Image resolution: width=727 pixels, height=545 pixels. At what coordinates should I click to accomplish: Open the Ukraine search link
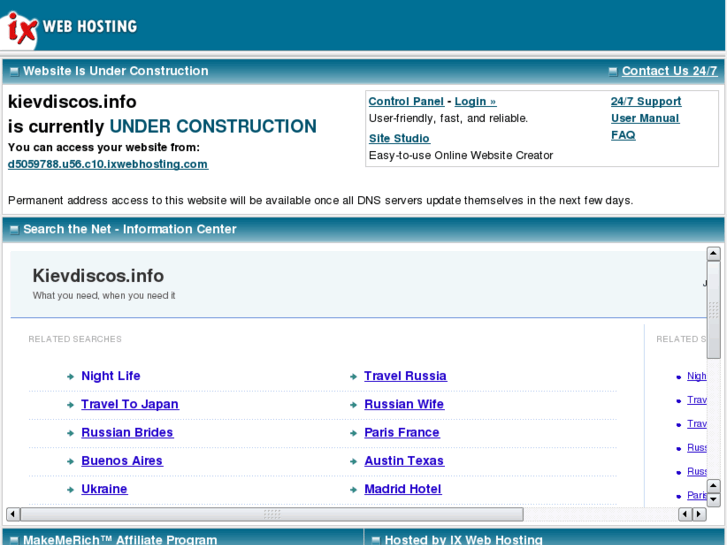pos(104,489)
